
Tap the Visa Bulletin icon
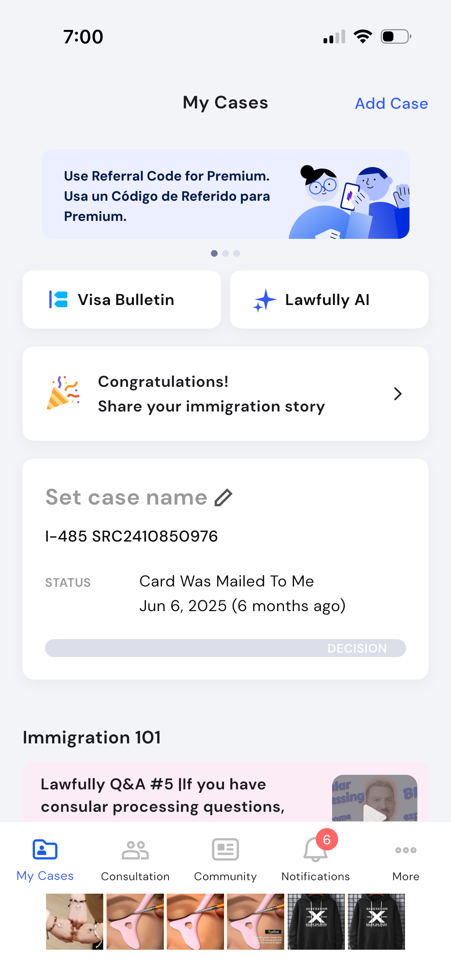coord(59,299)
